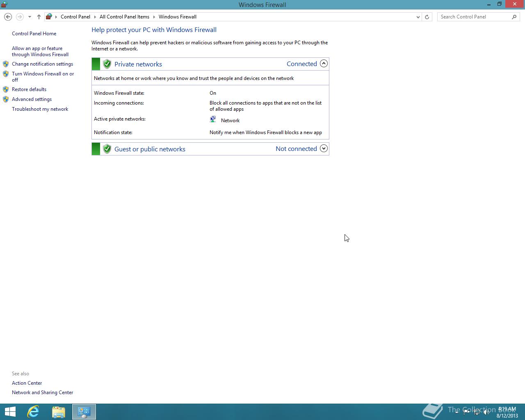This screenshot has height=420, width=525.
Task: Open File Explorer from taskbar
Action: (x=59, y=412)
